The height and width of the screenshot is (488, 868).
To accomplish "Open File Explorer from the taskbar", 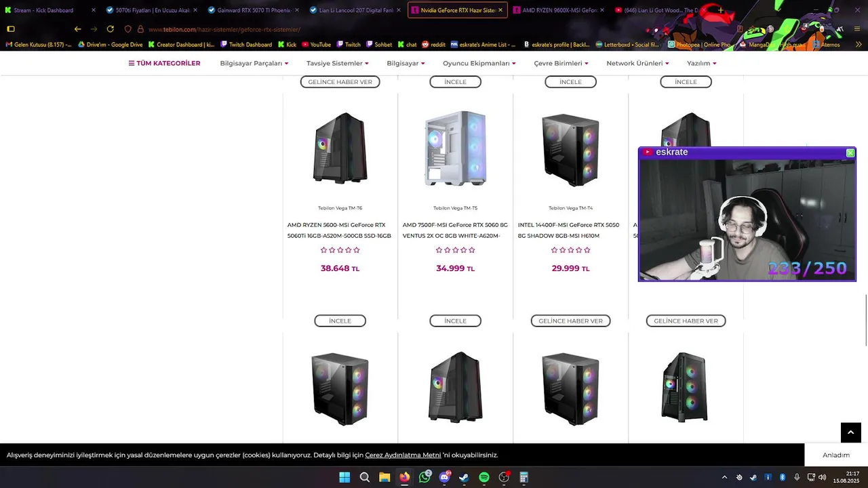I will click(384, 477).
